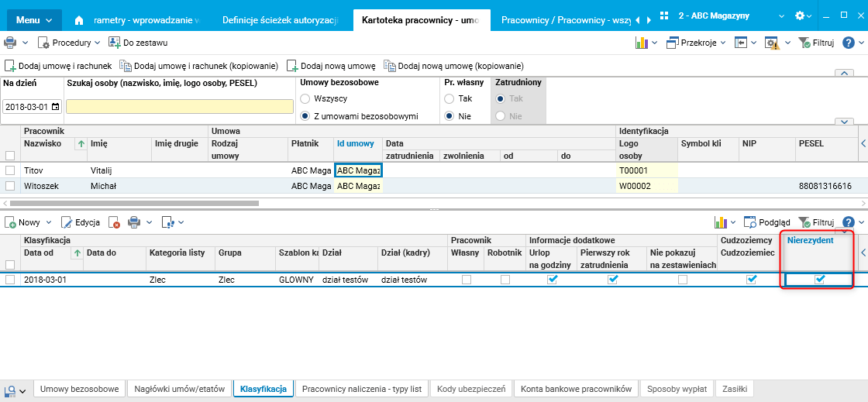Click the blue help question mark icon
Image resolution: width=868 pixels, height=402 pixels.
pyautogui.click(x=849, y=43)
